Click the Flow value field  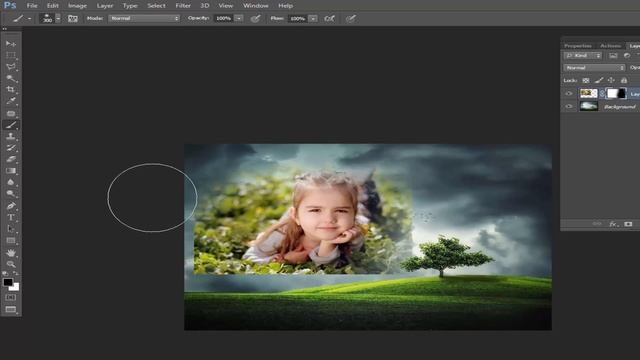click(x=298, y=18)
